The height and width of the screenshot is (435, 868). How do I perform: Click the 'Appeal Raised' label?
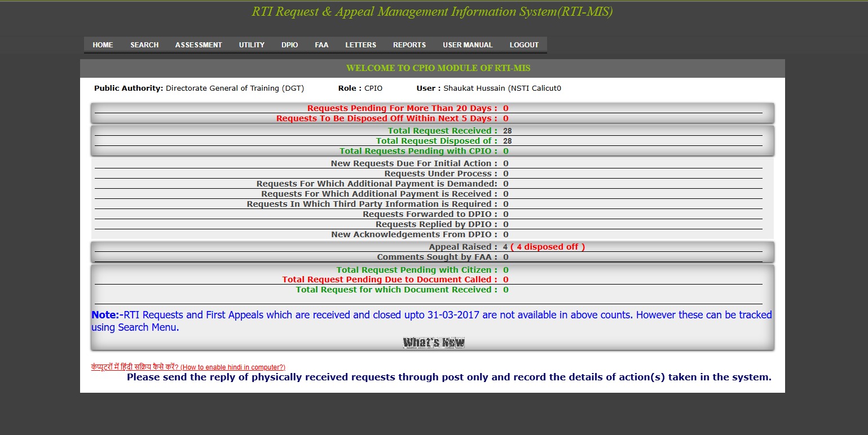coord(463,247)
